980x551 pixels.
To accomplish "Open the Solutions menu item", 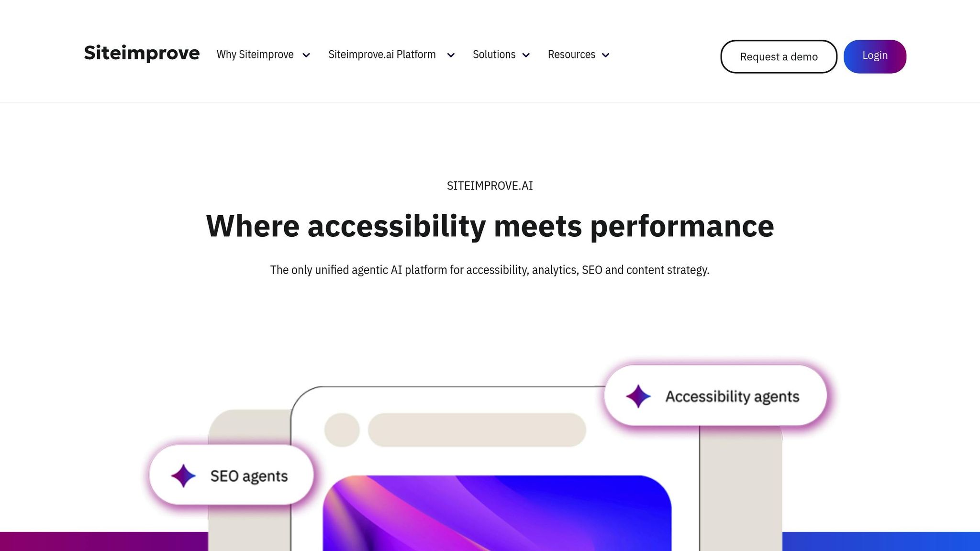I will point(494,55).
